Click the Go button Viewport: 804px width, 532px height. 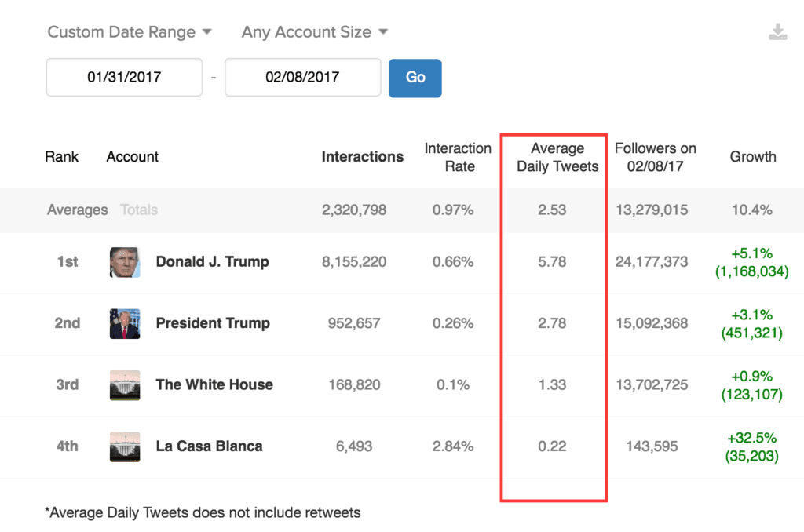[415, 78]
